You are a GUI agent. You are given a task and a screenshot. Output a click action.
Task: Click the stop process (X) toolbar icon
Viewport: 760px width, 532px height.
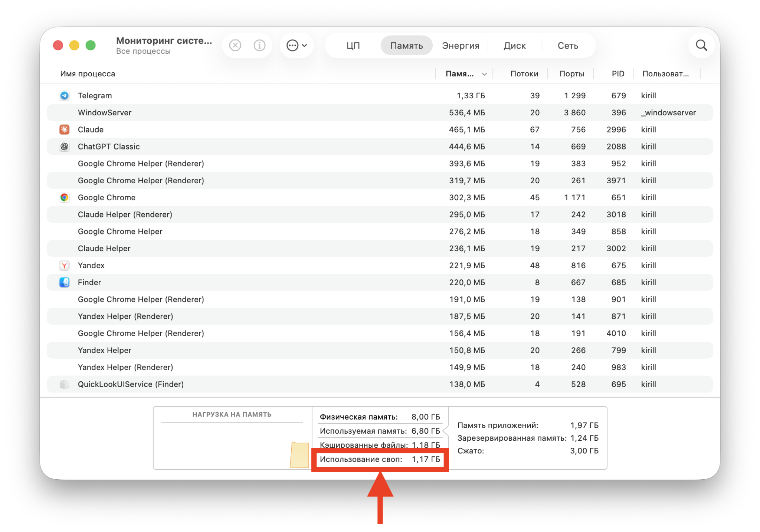pyautogui.click(x=235, y=45)
